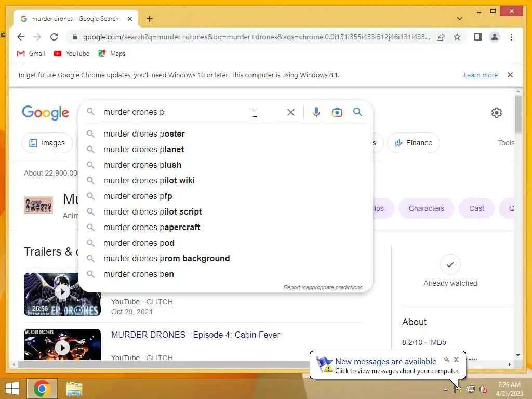Open the Chrome profile avatar menu
532x399 pixels.
[x=495, y=37]
